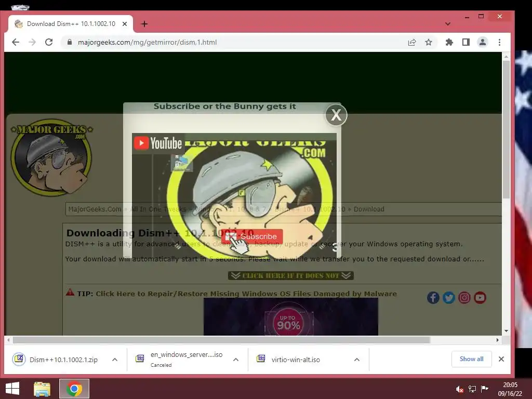Click the up to 90% ad banner
The height and width of the screenshot is (399, 532).
tap(291, 317)
